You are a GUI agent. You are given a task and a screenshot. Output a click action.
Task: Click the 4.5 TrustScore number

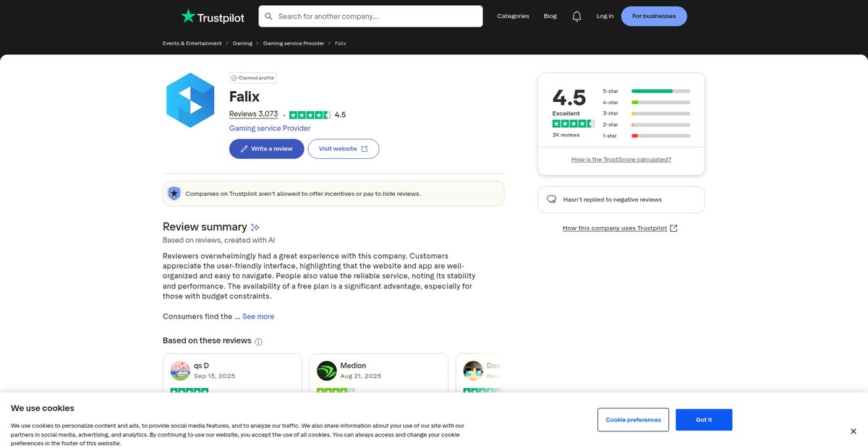tap(569, 97)
